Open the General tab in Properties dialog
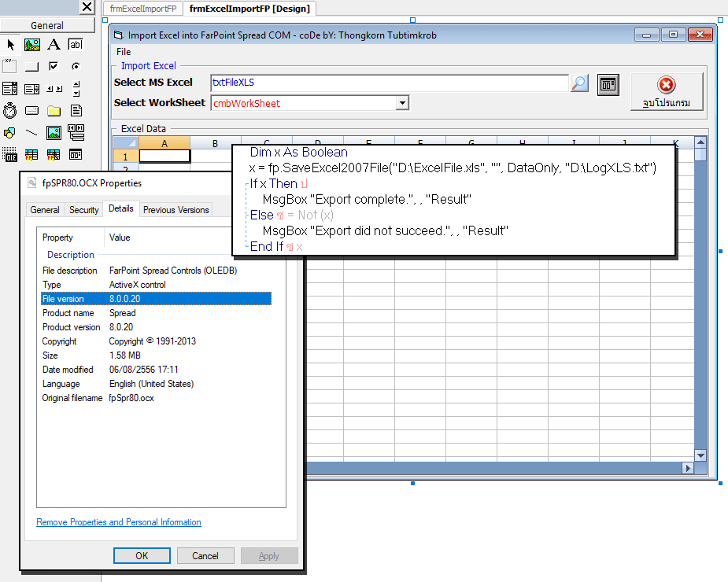728x582 pixels. coord(45,210)
